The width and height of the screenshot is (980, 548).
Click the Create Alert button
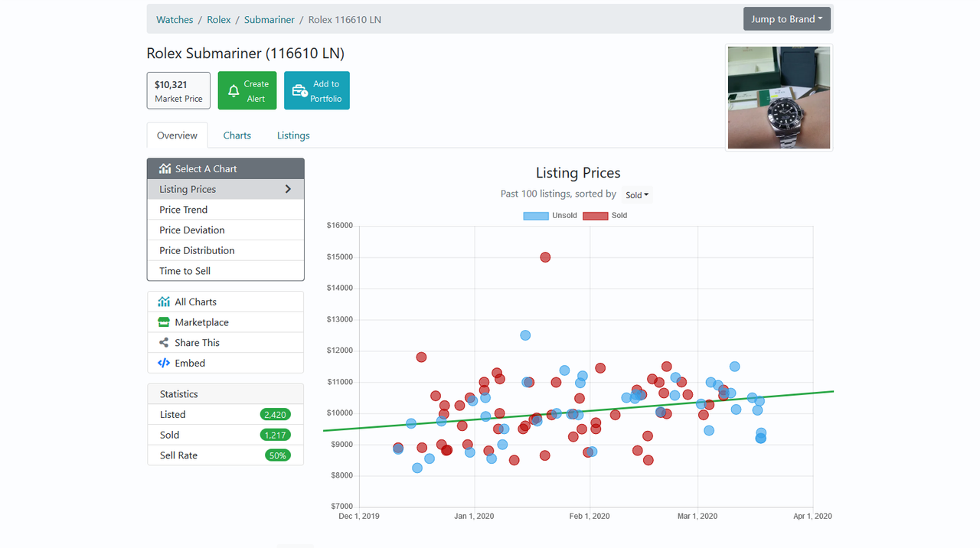pyautogui.click(x=247, y=90)
